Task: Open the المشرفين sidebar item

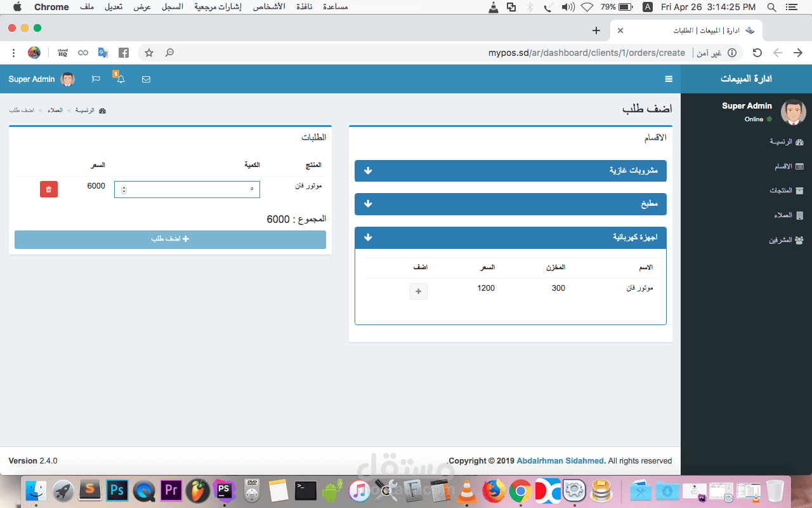Action: pyautogui.click(x=787, y=240)
